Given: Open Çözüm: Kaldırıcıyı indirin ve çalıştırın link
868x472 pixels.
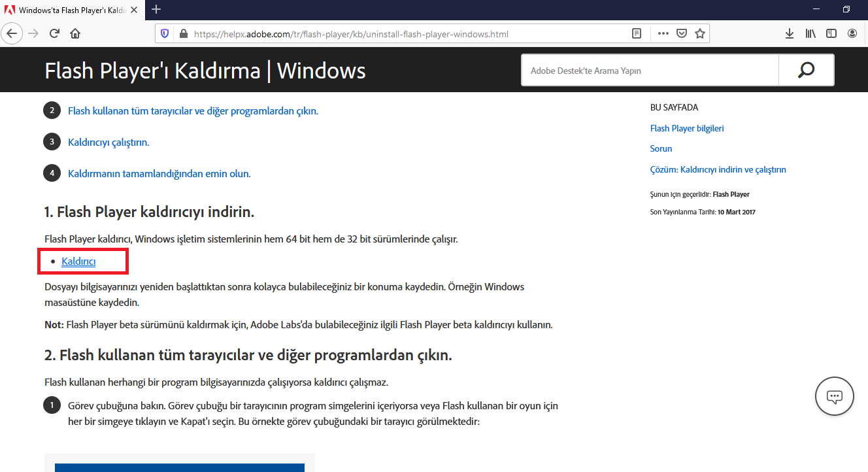Looking at the screenshot, I should pos(718,169).
